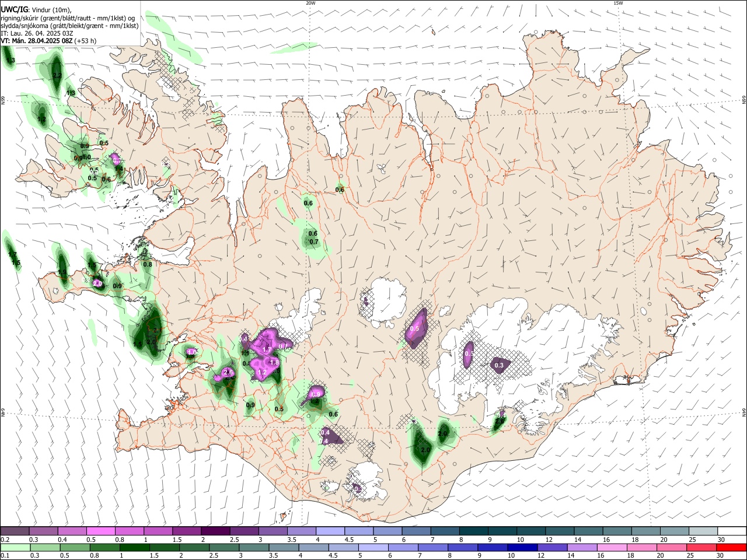Select the 'IT: Lau. 26. 04. 2025 03Z' line
The image size is (747, 560).
click(x=37, y=33)
